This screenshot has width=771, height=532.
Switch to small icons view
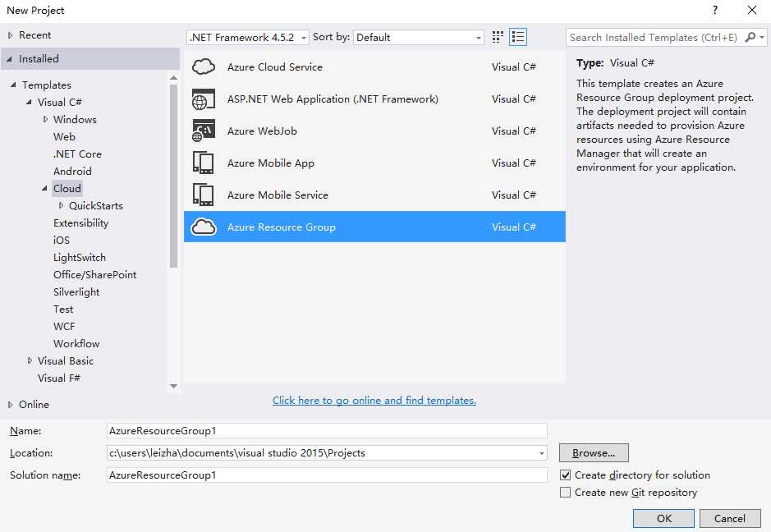[x=498, y=37]
